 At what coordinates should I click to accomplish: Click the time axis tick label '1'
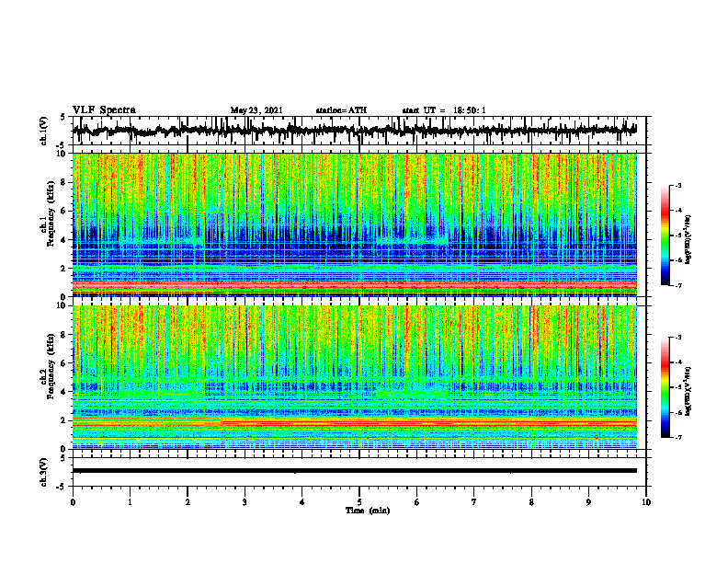130,502
